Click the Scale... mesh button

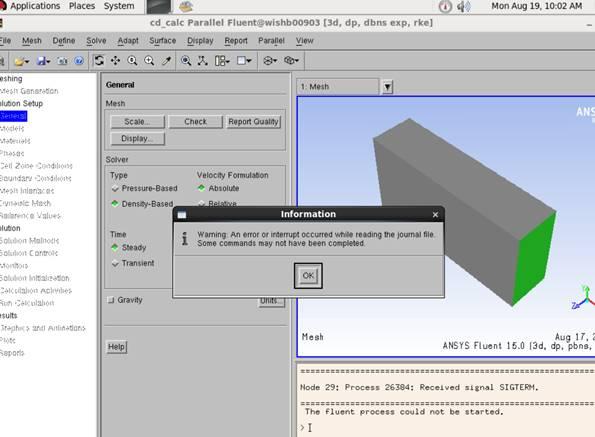(137, 122)
